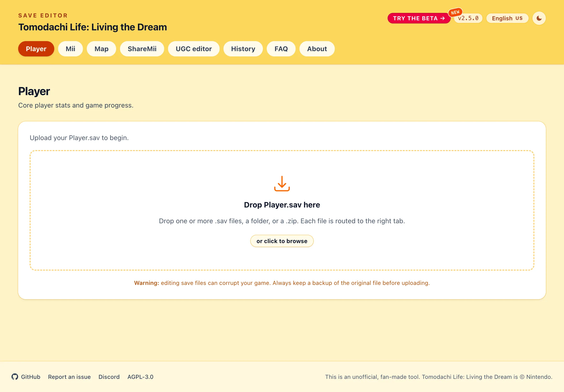Click the Drop Player.sav here dropzone

tap(282, 210)
